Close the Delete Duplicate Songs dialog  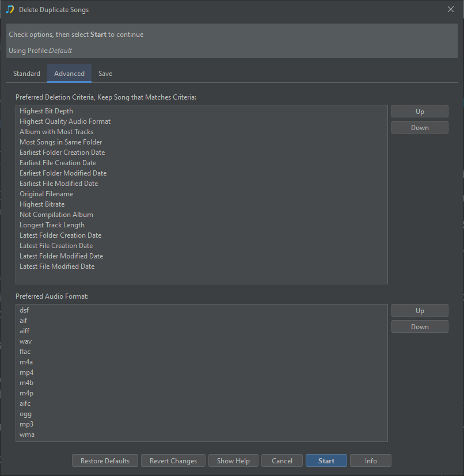pyautogui.click(x=451, y=9)
